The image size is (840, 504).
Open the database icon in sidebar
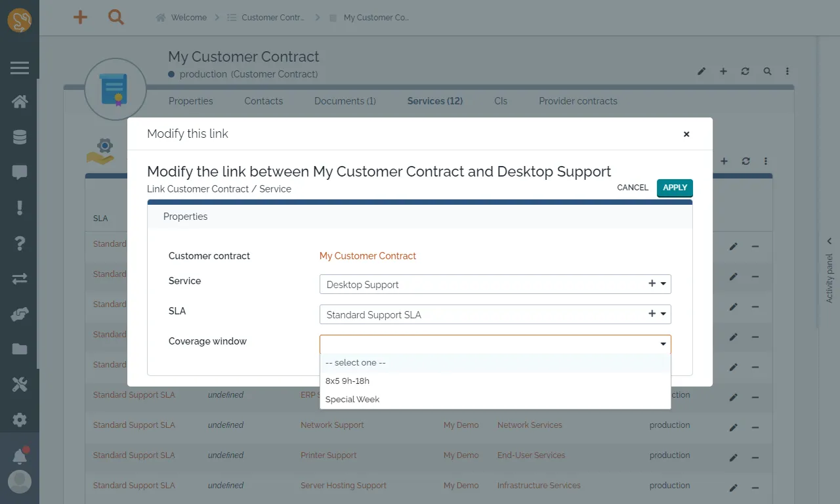pyautogui.click(x=20, y=137)
